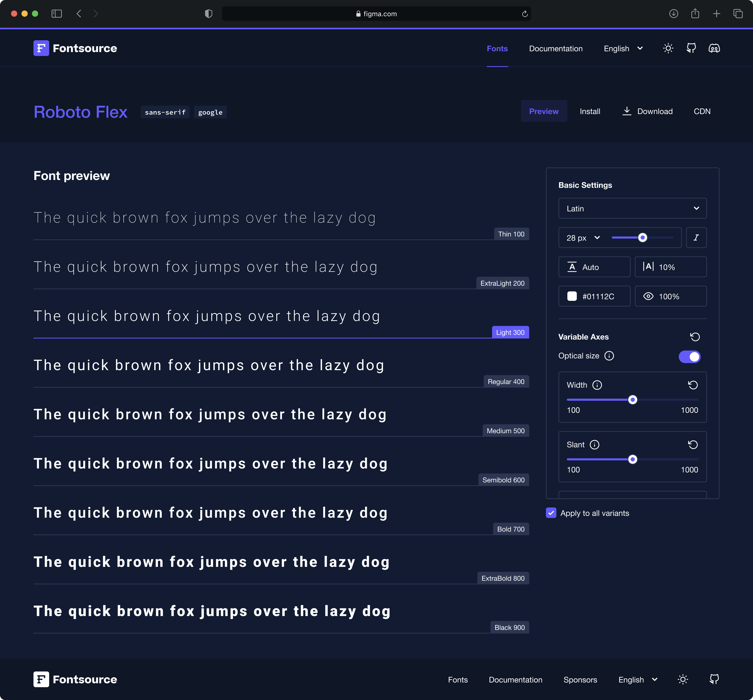
Task: Open the Discord icon link in header
Action: [x=714, y=48]
